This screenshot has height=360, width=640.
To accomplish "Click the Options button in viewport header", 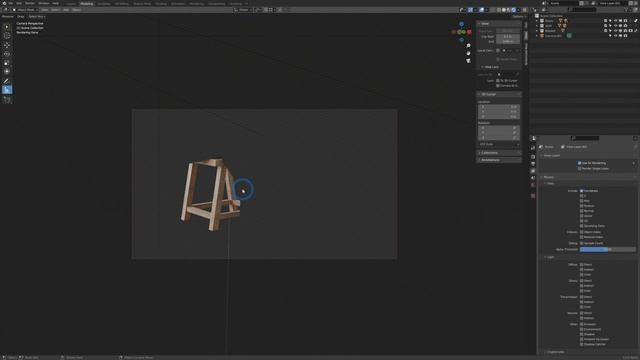I will click(x=519, y=17).
